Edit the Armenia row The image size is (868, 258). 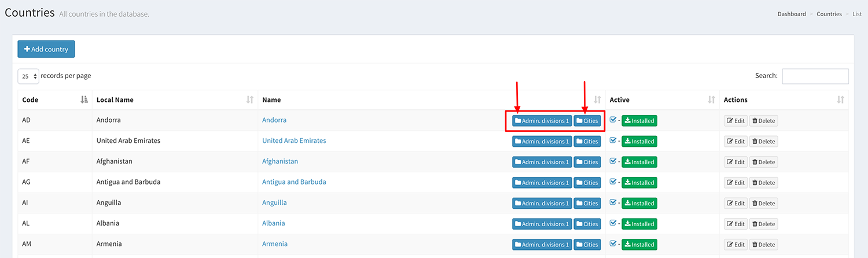coord(735,245)
